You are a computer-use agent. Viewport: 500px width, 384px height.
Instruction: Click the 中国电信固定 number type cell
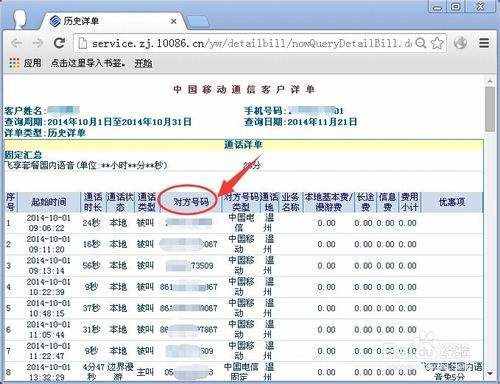[241, 372]
